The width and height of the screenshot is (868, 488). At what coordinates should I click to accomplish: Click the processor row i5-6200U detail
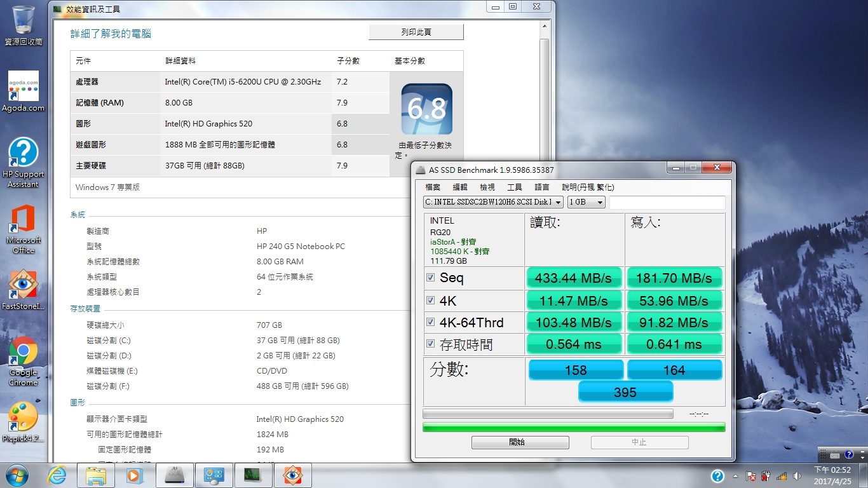coord(243,82)
